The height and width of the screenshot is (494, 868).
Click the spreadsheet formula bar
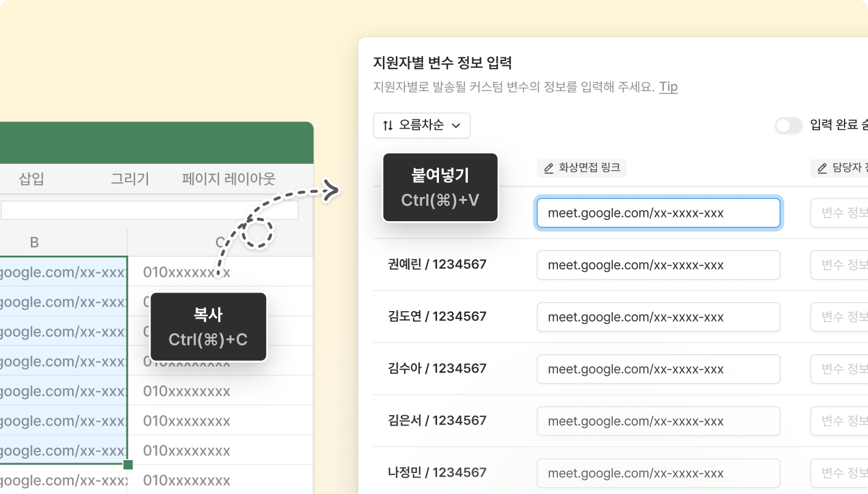pos(149,210)
